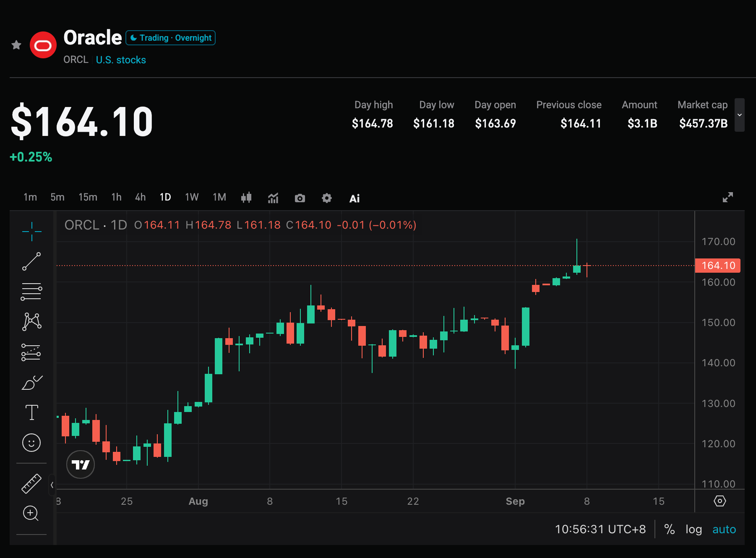Click the +0.25% change figure
756x558 pixels.
[31, 157]
